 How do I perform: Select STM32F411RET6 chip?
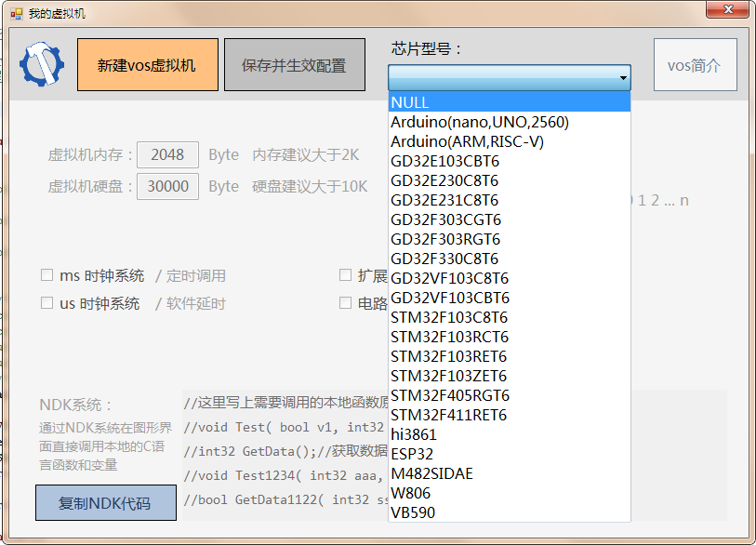click(x=510, y=415)
